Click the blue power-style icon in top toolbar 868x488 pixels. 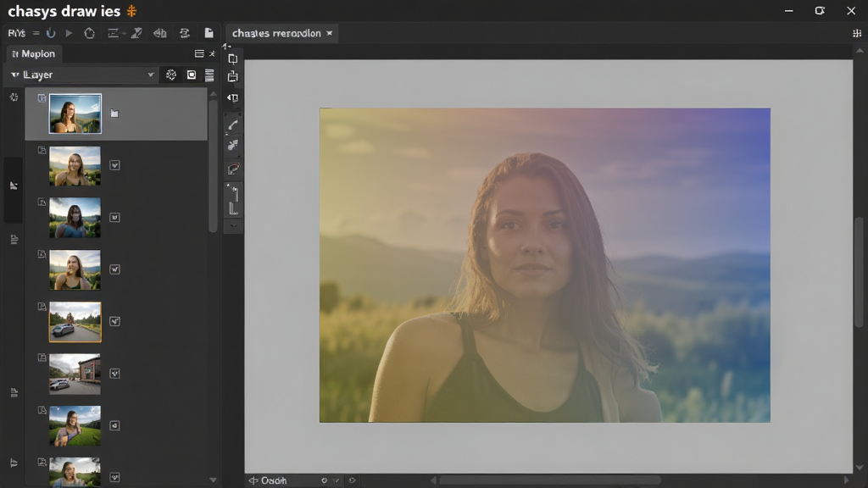coord(51,33)
